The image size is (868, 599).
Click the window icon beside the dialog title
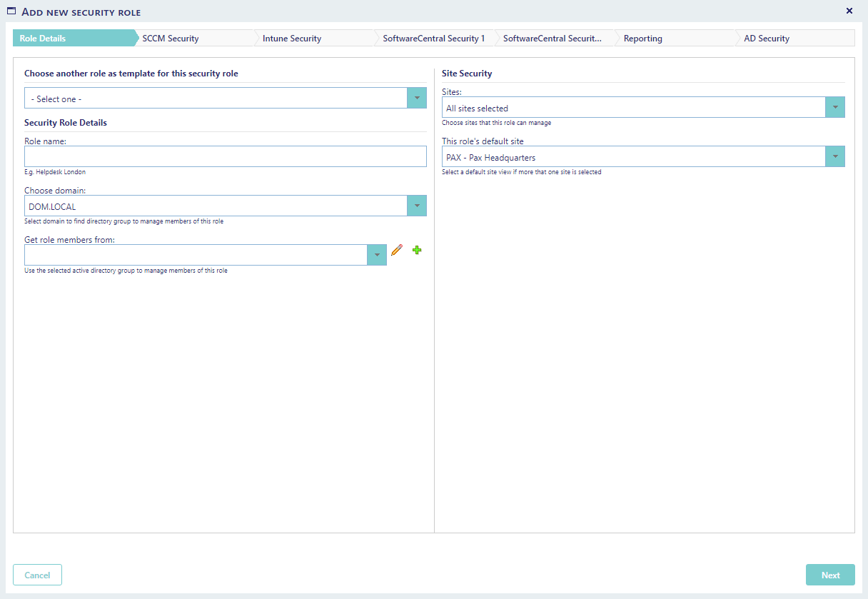(x=11, y=11)
